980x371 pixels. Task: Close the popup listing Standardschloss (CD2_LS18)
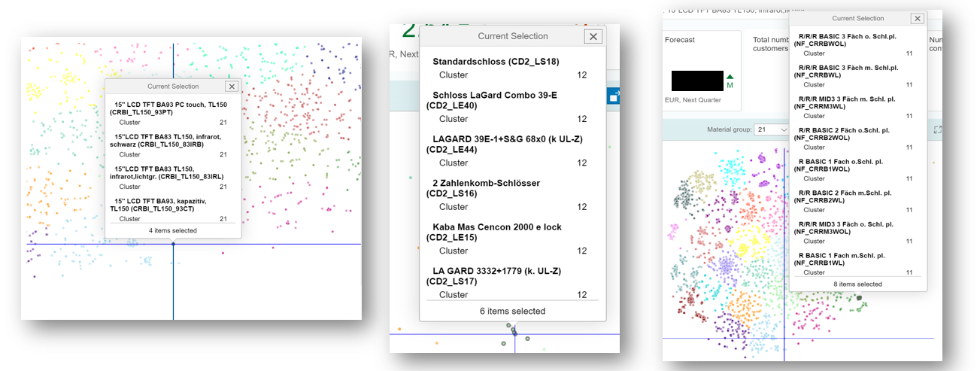tap(593, 36)
